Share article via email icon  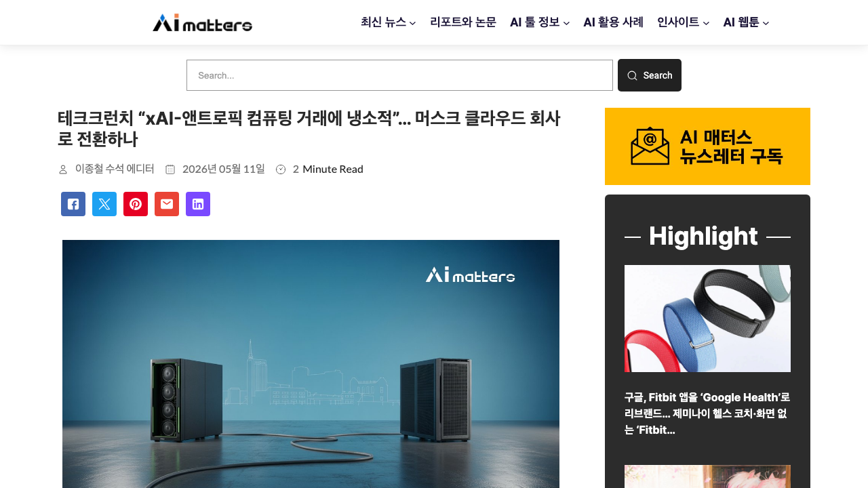(x=167, y=204)
